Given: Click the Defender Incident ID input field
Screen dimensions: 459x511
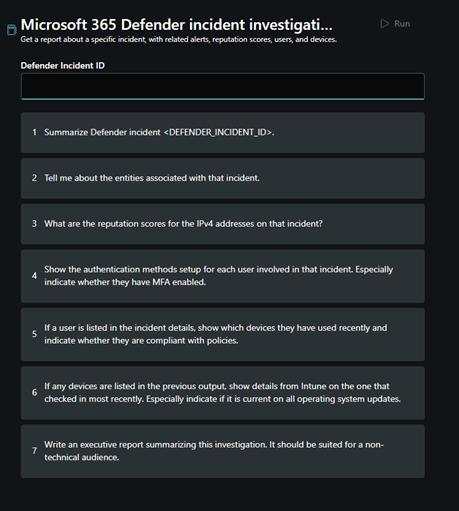Looking at the screenshot, I should [223, 86].
